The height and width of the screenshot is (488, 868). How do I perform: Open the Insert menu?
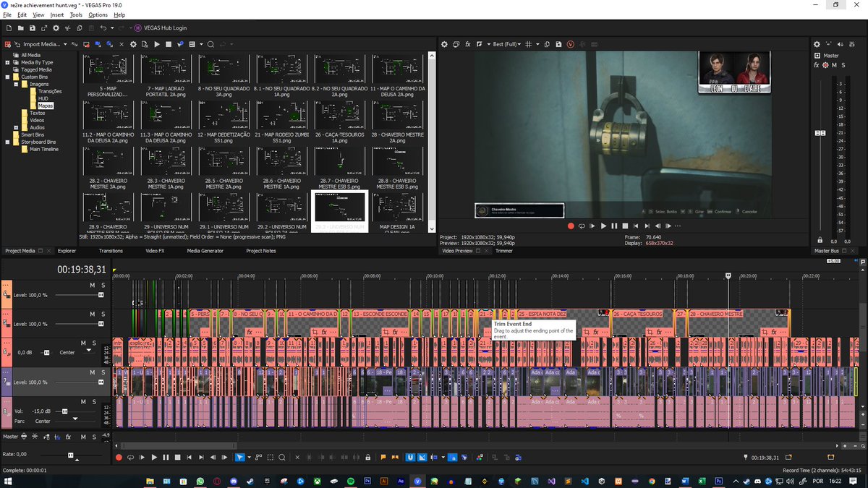[56, 14]
